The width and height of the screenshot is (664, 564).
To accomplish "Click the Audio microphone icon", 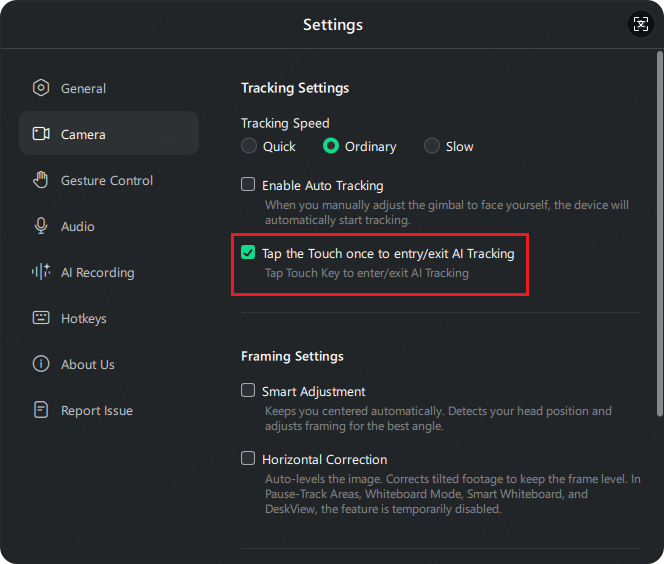I will [x=41, y=226].
